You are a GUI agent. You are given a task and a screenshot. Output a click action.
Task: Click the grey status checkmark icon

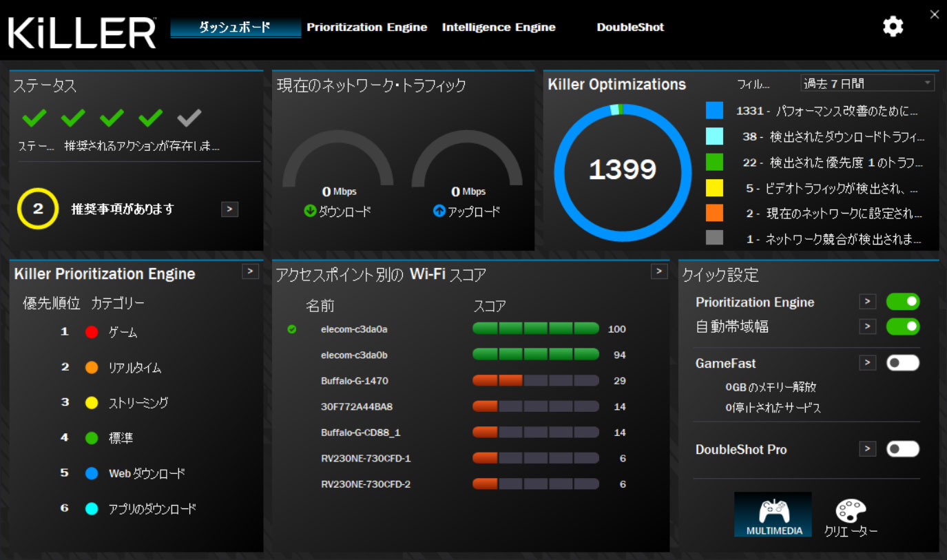pos(189,118)
